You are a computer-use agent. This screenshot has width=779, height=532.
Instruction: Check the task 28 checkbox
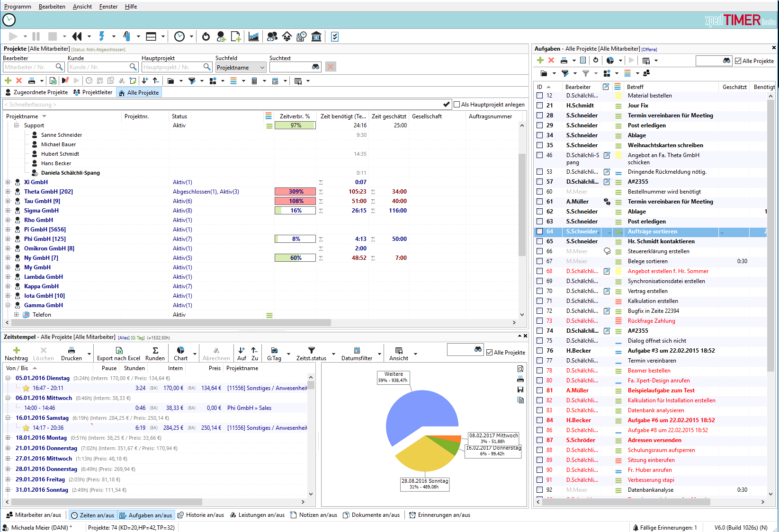coord(540,115)
